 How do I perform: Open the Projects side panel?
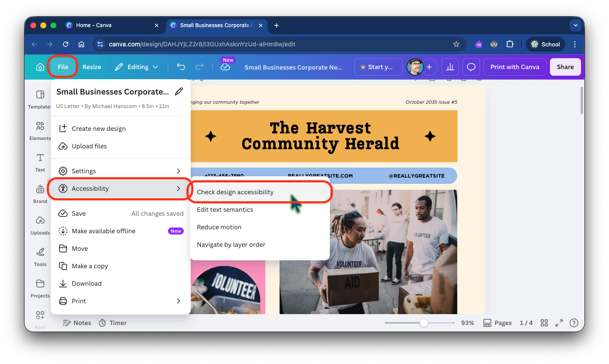coord(40,288)
